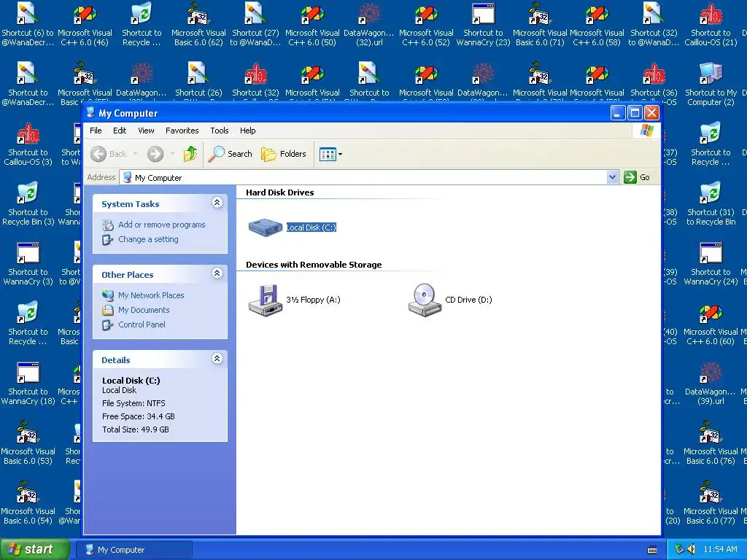Click the on-screen keyboard icon in the taskbar
The width and height of the screenshot is (747, 560).
[652, 550]
